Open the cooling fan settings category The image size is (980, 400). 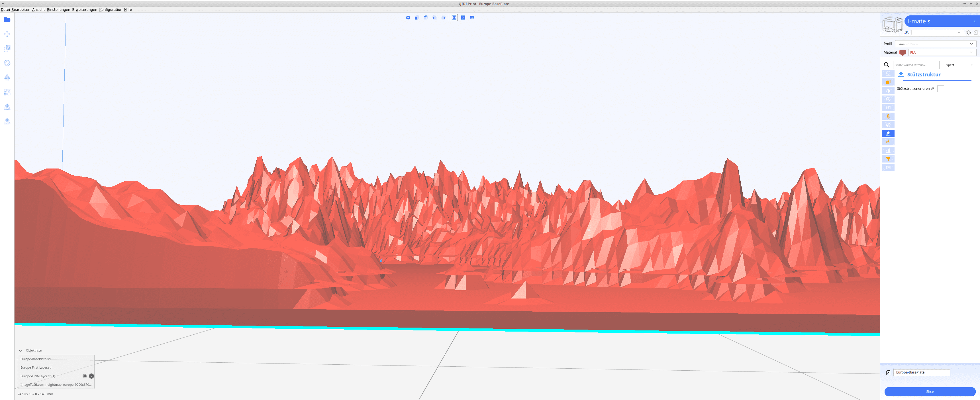click(888, 125)
